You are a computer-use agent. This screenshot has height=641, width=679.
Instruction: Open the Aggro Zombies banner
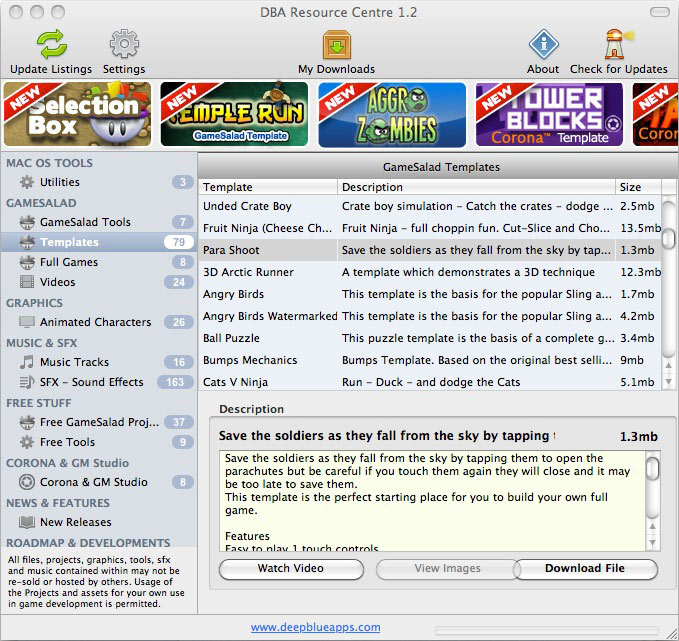392,115
